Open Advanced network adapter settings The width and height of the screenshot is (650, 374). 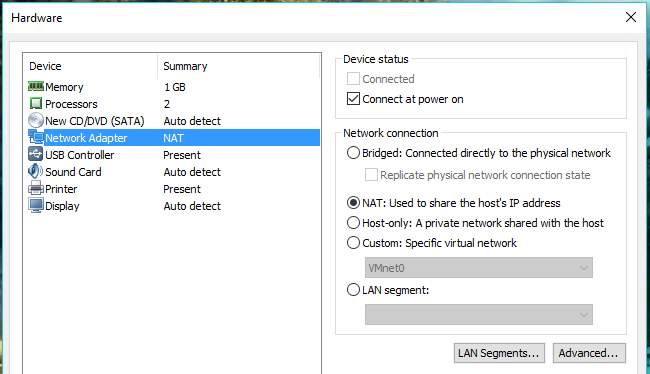tap(589, 353)
